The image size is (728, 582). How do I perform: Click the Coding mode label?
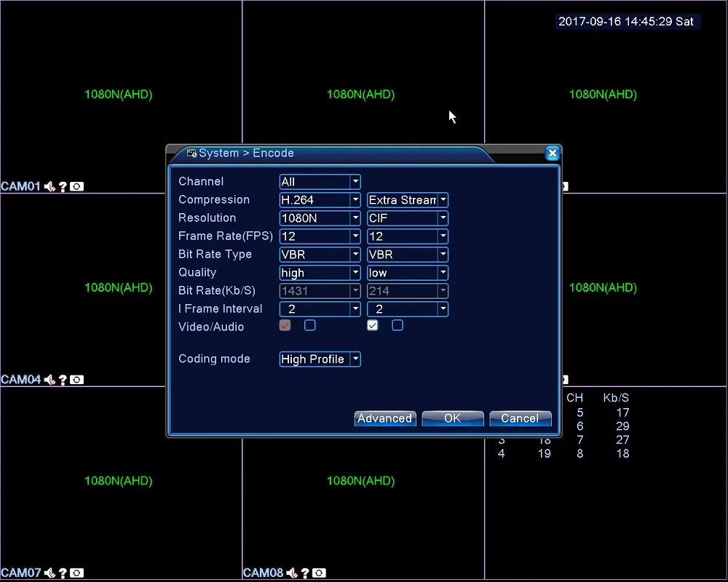[214, 359]
